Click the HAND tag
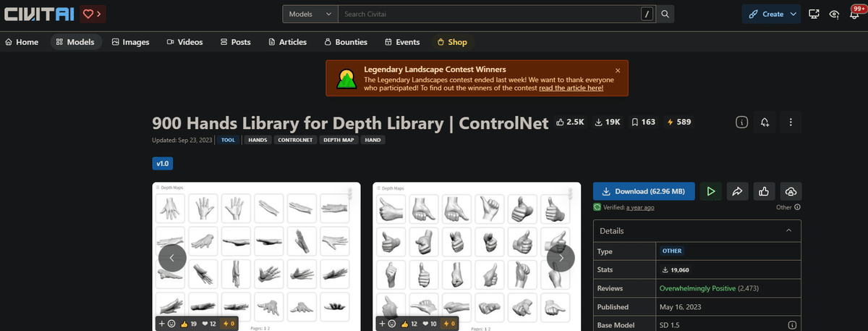The height and width of the screenshot is (331, 868). pyautogui.click(x=373, y=140)
